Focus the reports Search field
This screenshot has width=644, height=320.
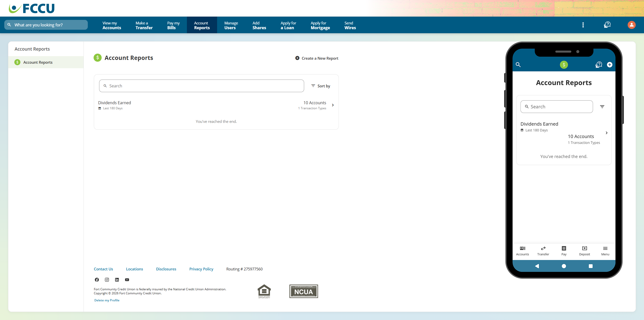[202, 86]
